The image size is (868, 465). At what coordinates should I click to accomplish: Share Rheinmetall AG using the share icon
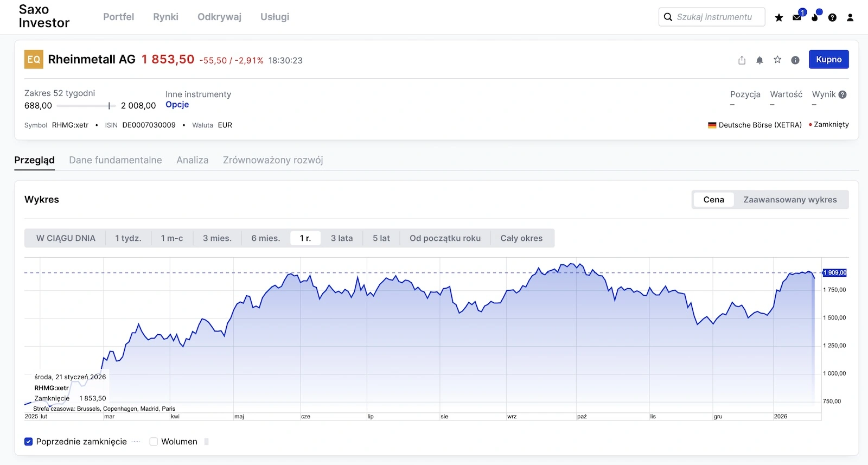742,60
